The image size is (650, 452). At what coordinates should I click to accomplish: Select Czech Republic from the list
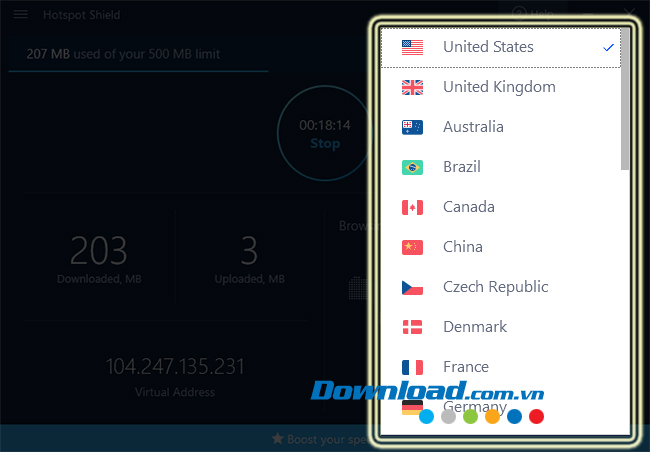(x=501, y=287)
